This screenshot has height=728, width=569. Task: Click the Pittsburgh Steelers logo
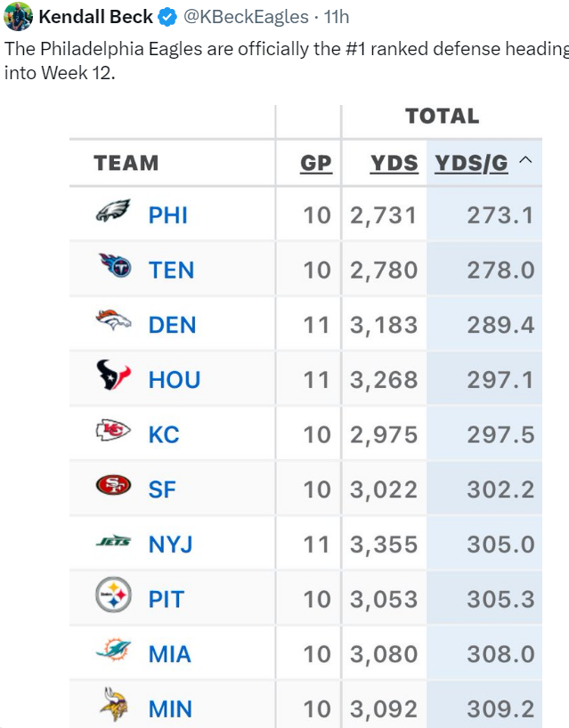click(x=113, y=596)
